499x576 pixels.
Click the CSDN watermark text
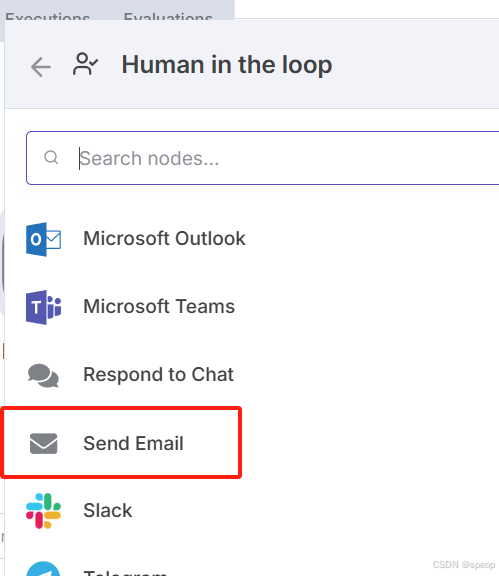point(464,565)
